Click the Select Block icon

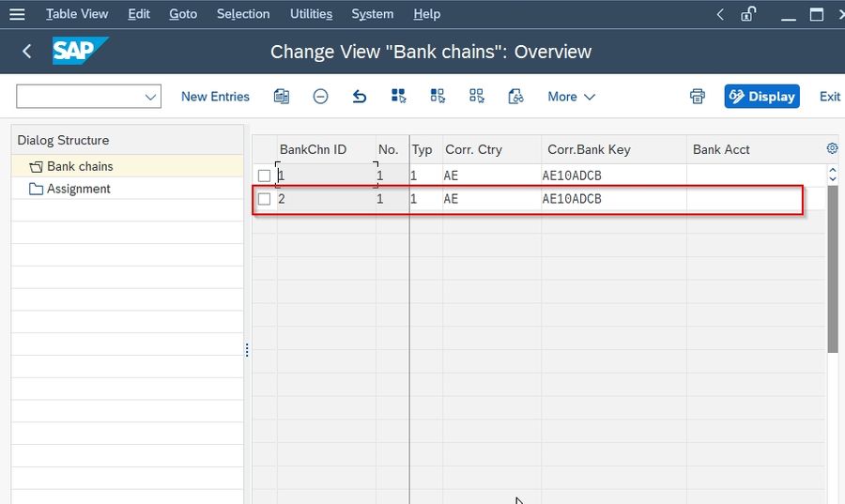pyautogui.click(x=438, y=97)
